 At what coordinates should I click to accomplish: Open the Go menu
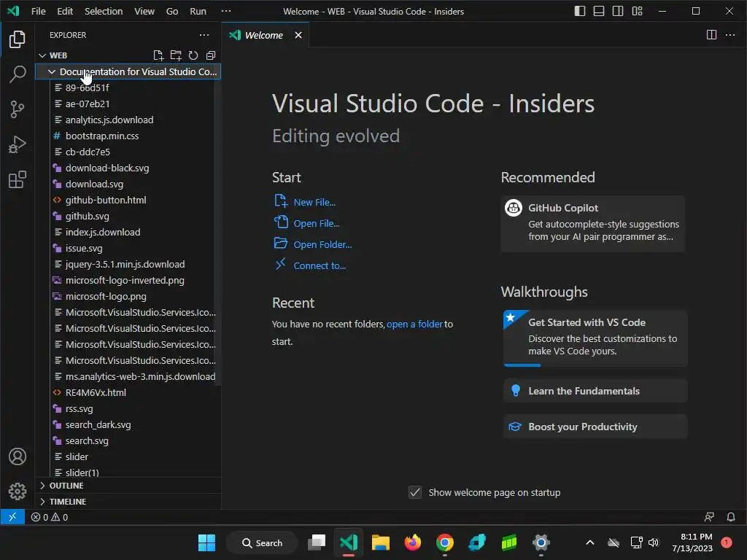[x=172, y=11]
